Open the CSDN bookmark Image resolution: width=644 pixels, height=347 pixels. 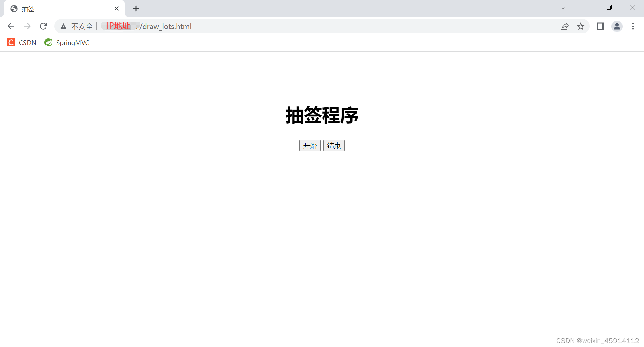tap(22, 43)
